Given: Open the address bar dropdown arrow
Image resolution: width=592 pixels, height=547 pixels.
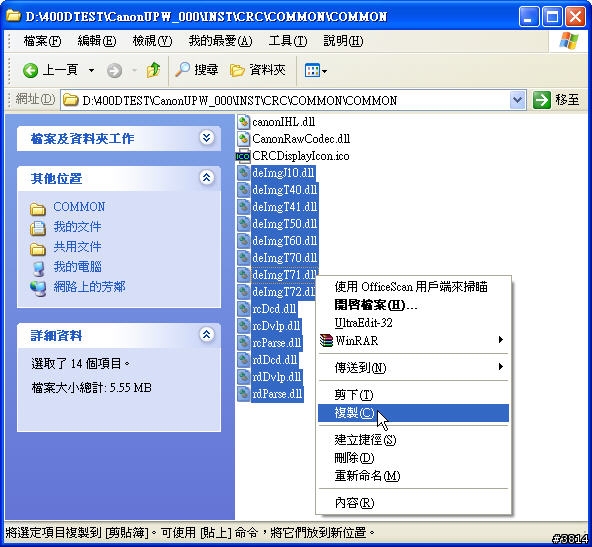Looking at the screenshot, I should [518, 100].
